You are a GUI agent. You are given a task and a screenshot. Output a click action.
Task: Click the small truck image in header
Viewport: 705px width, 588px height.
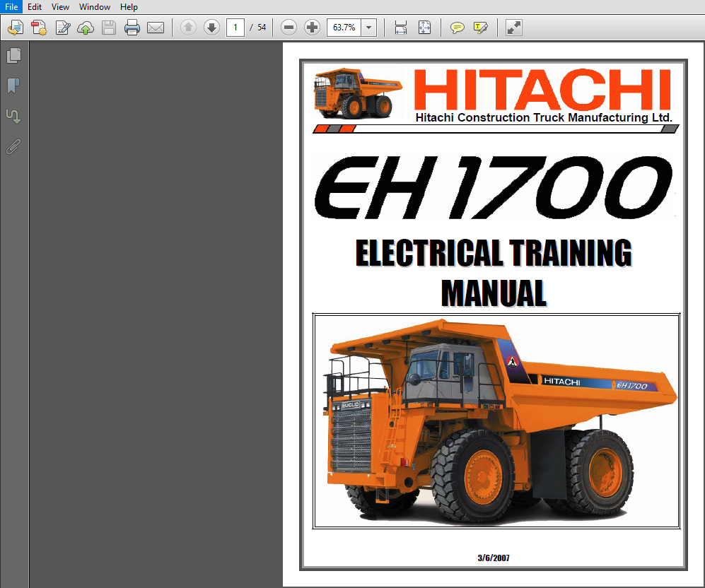[x=358, y=93]
